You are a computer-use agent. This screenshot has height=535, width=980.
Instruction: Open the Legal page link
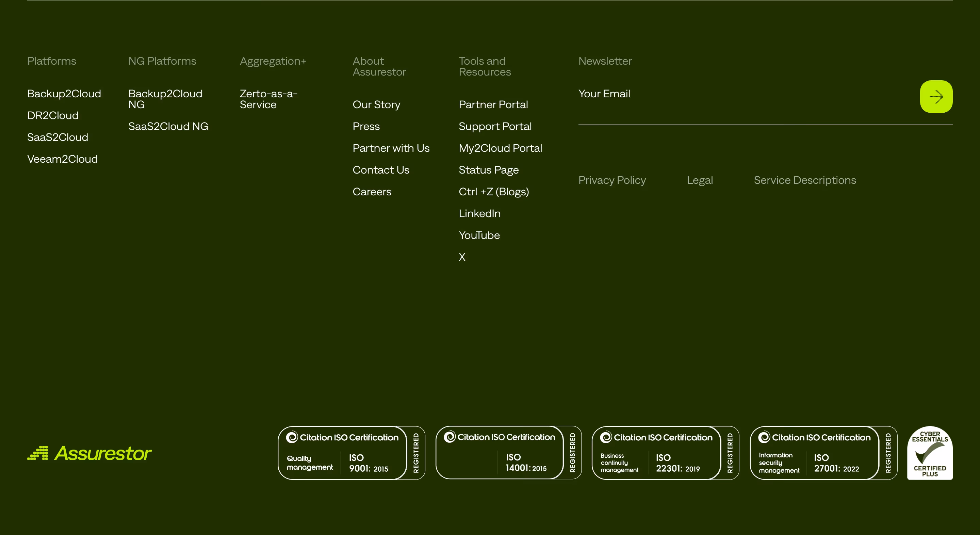[700, 180]
